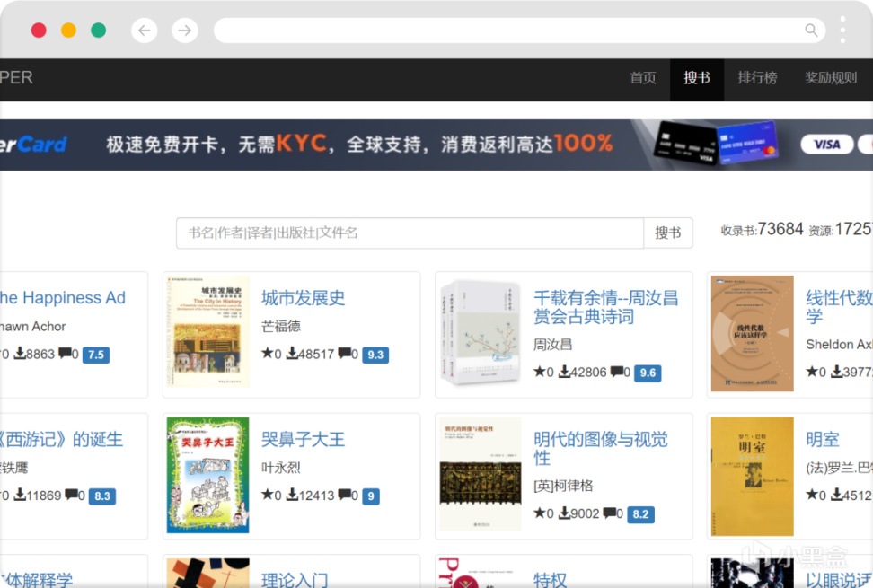
Task: Click the 明代的图像与视觉性 cover thumbnail
Action: coord(480,474)
